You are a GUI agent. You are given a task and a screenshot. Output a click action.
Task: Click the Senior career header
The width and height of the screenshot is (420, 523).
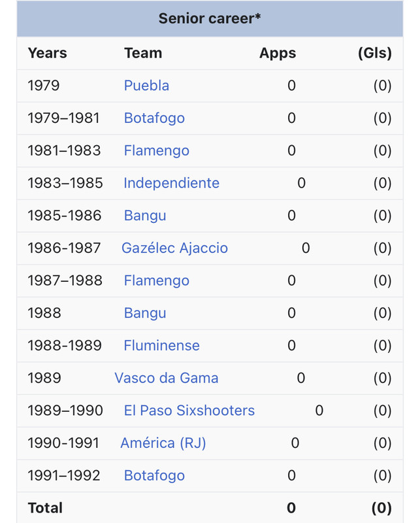210,19
